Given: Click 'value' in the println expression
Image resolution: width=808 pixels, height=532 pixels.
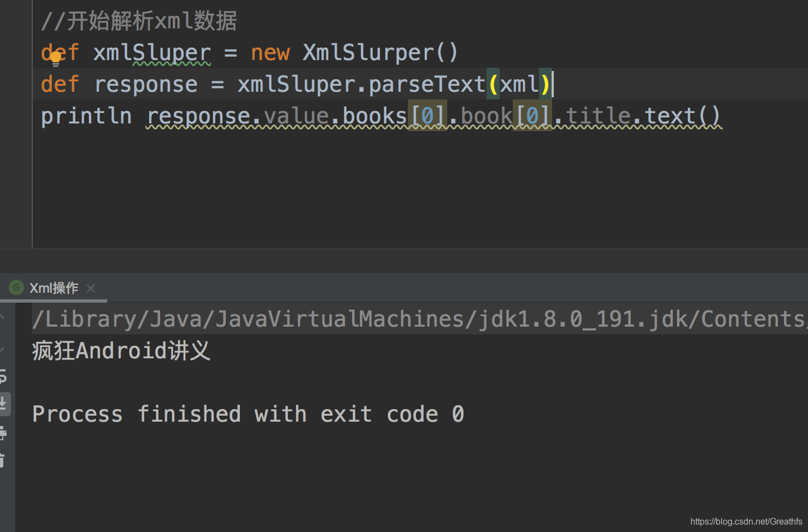Looking at the screenshot, I should click(296, 116).
